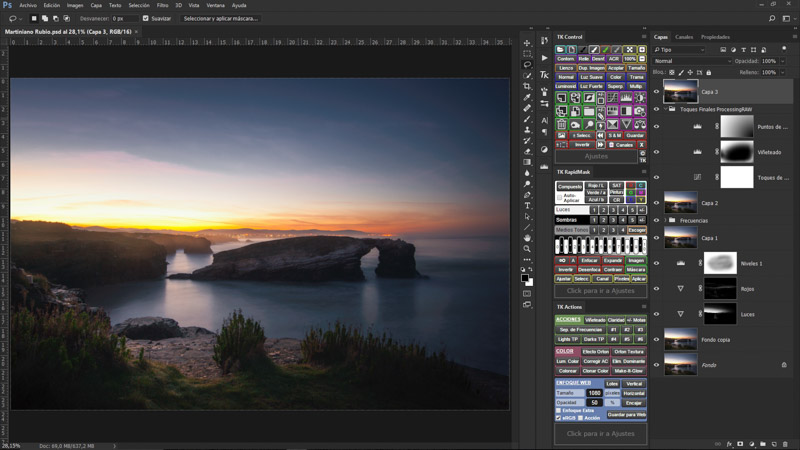800x450 pixels.
Task: Select the Eraser tool
Action: point(527,151)
